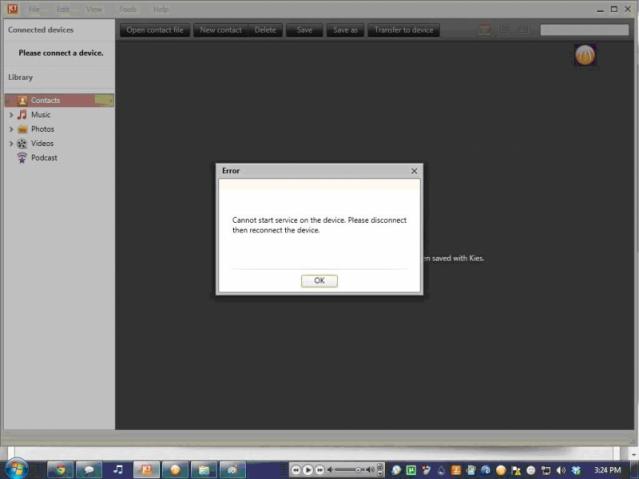Click the Music note icon in Library
The height and width of the screenshot is (479, 639).
point(22,115)
